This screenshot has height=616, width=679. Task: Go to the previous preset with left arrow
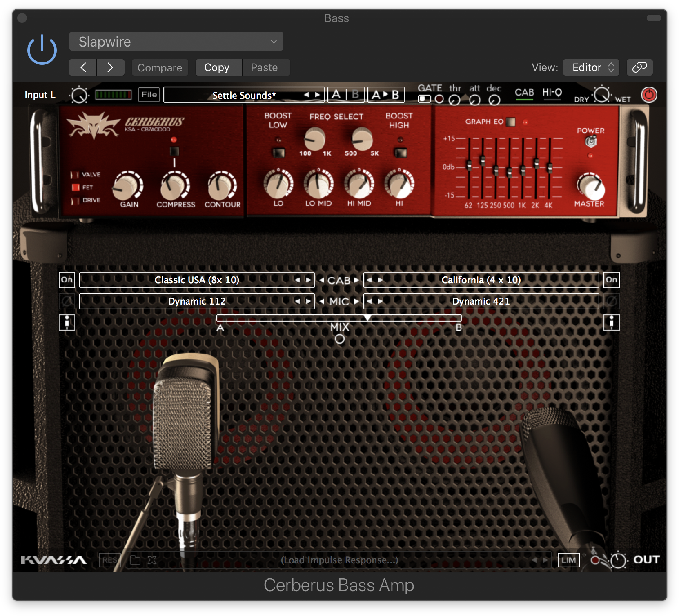pyautogui.click(x=83, y=67)
